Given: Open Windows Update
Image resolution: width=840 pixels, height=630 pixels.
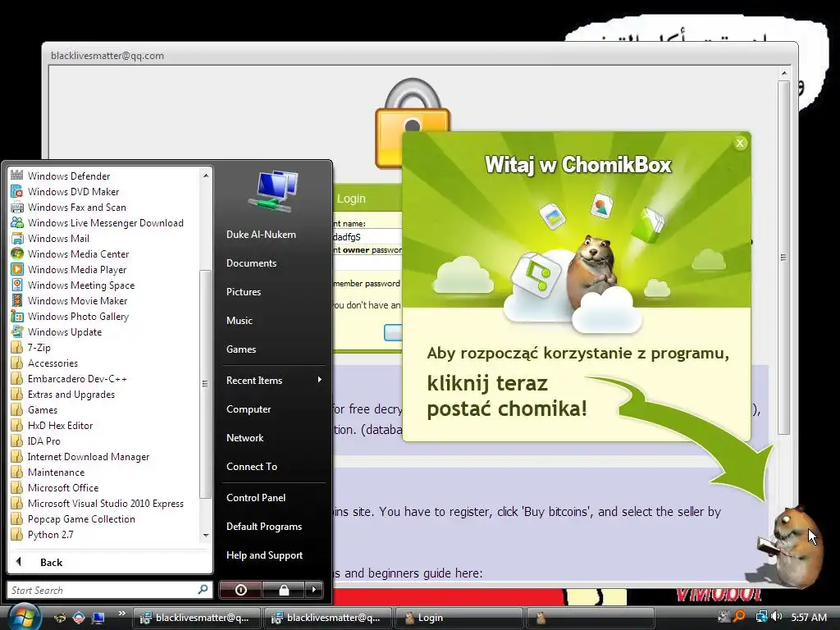Looking at the screenshot, I should 64,331.
